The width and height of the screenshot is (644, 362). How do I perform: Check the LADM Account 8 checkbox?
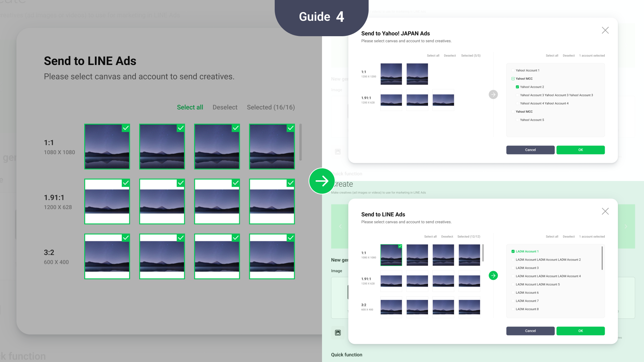point(513,309)
